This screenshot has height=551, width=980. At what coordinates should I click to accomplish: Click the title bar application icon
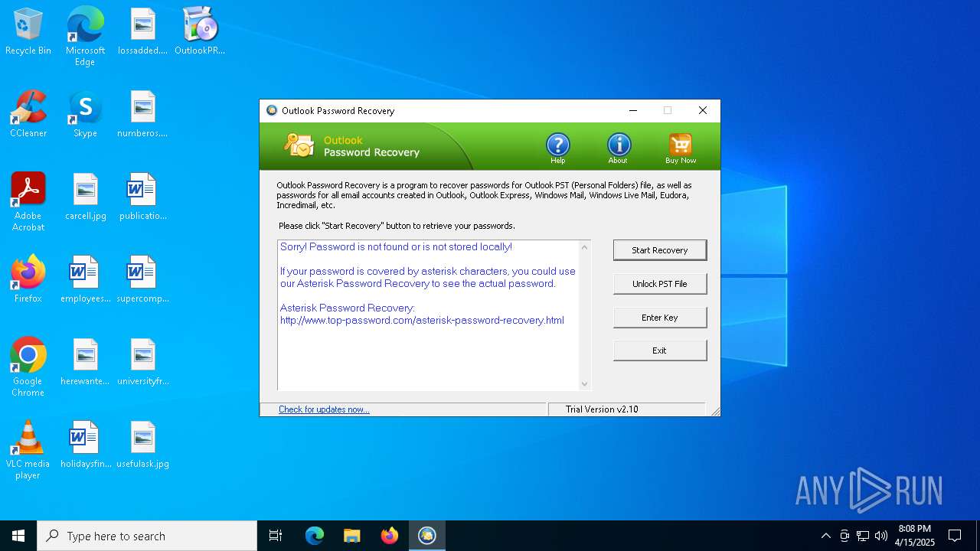point(272,110)
